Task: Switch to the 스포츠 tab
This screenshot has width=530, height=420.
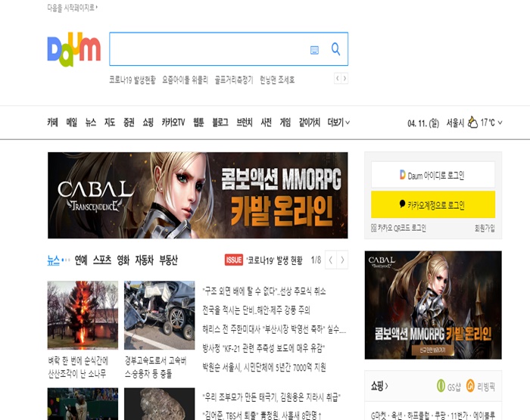Action: [x=102, y=260]
